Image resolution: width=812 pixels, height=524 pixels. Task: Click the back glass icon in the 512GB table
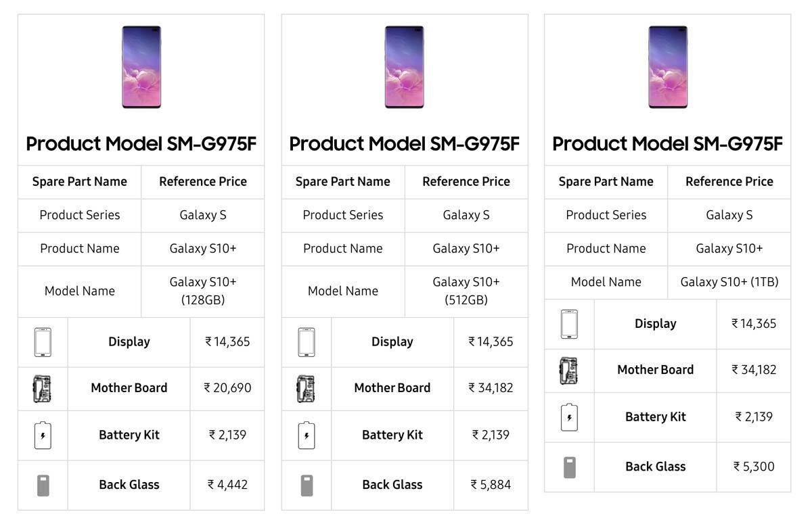[x=307, y=485]
